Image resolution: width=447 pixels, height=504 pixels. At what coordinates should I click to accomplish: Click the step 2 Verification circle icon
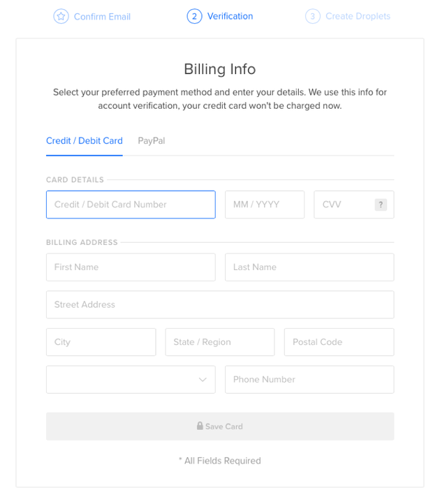[194, 16]
